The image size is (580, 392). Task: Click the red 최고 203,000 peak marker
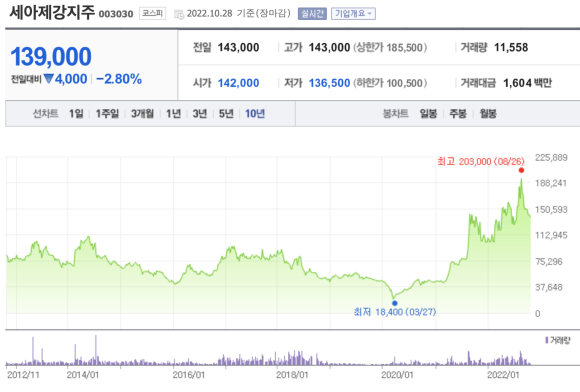click(521, 170)
